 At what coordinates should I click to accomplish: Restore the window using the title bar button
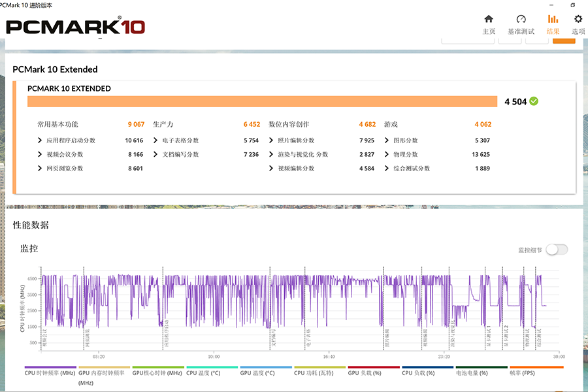[x=572, y=5]
